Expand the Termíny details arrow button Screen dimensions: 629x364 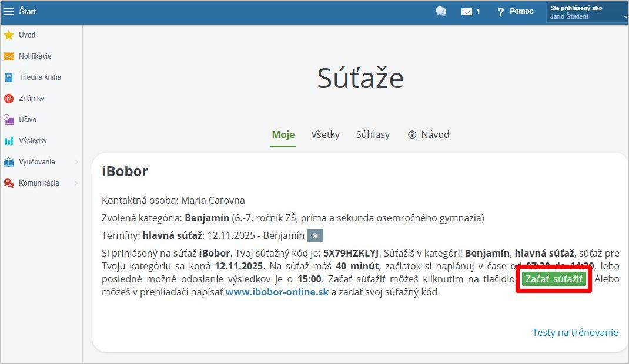pyautogui.click(x=316, y=236)
